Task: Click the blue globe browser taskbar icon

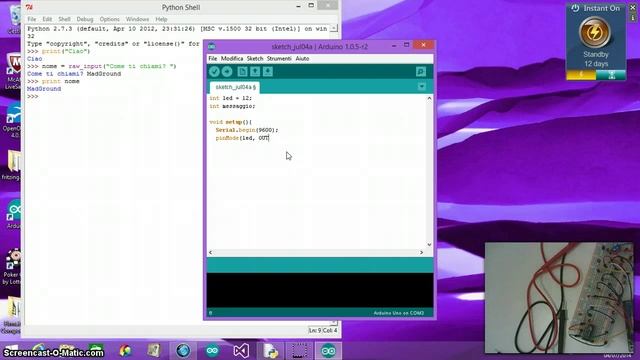Action: (x=183, y=351)
